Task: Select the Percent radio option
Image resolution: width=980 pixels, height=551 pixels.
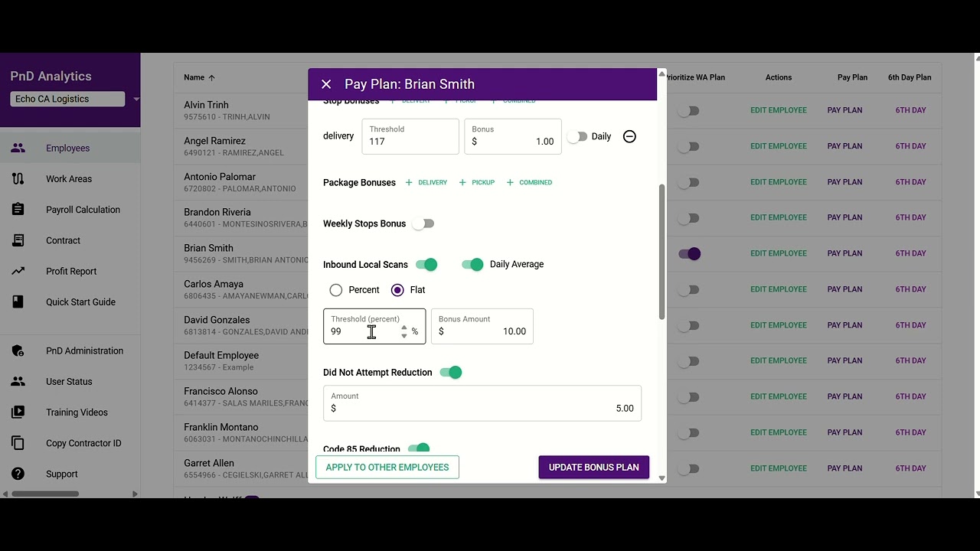Action: (x=336, y=290)
